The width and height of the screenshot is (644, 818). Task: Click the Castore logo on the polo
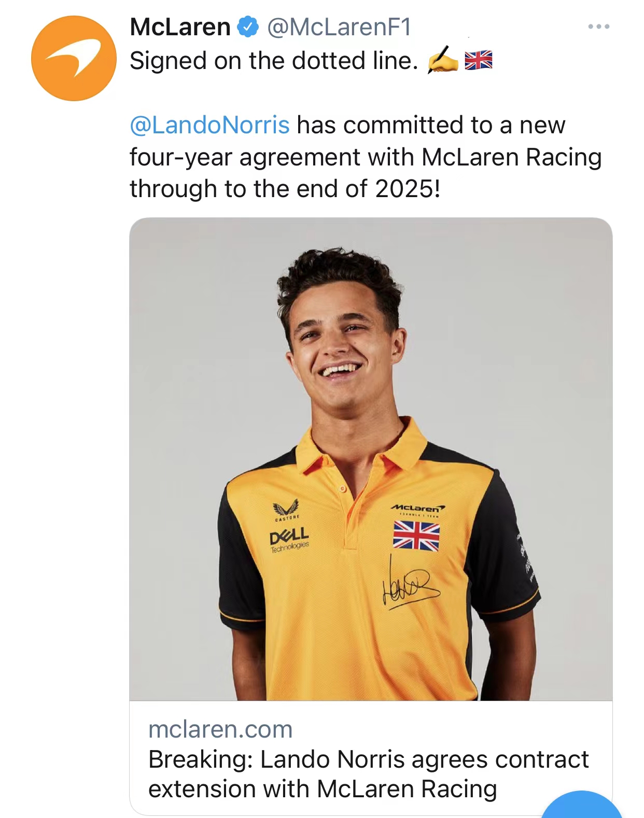coord(286,509)
